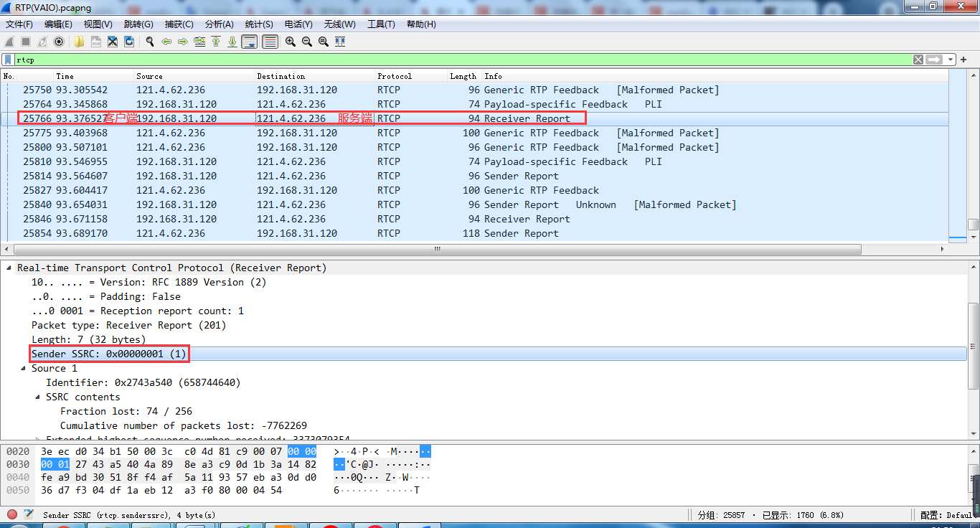The width and height of the screenshot is (980, 528).
Task: Toggle packet list colorization
Action: coord(270,42)
